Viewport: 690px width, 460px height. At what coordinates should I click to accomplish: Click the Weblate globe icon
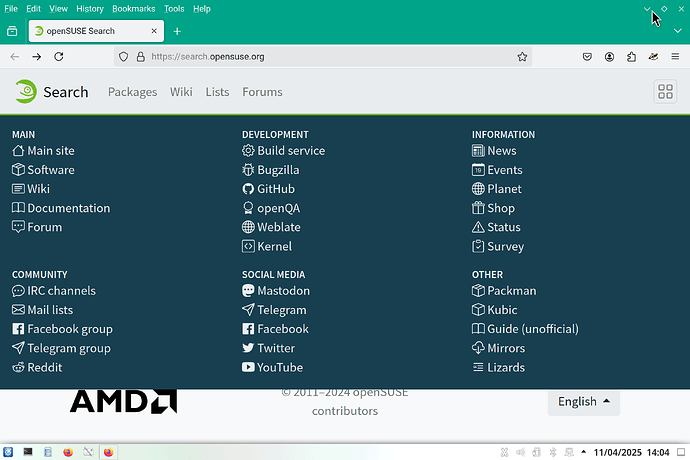coord(248,227)
